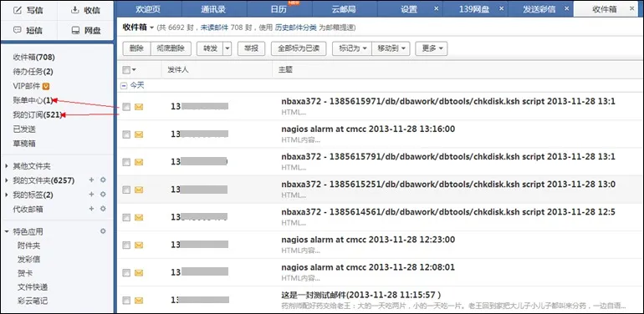Image resolution: width=644 pixels, height=314 pixels.
Task: Click envelope icon of nagios alarm 12:23:00 mail
Action: [139, 246]
